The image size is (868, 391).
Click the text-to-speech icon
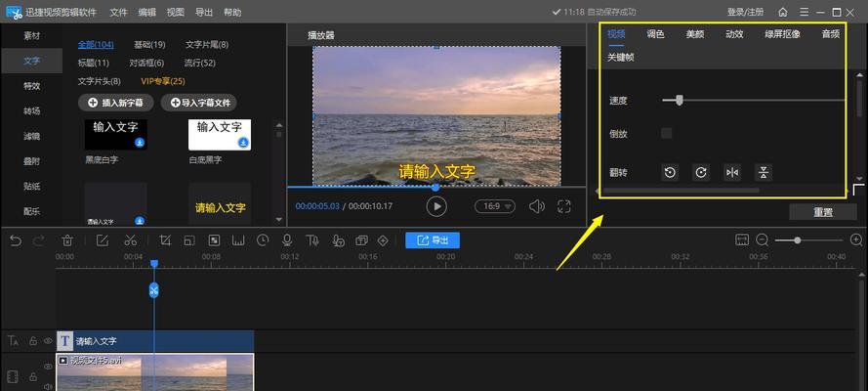(312, 240)
